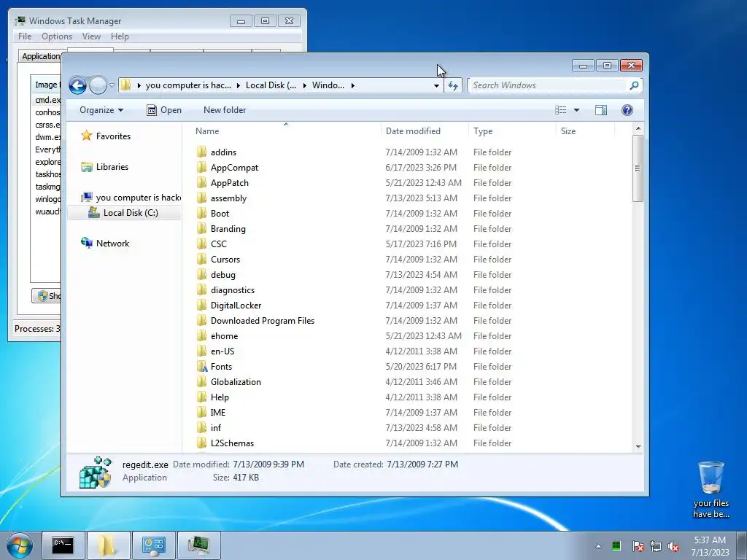Select cmd.exe process in Task Manager
The width and height of the screenshot is (747, 560).
pyautogui.click(x=47, y=100)
